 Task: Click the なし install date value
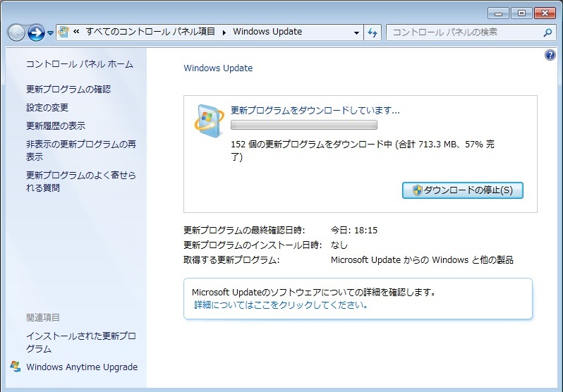(x=339, y=245)
